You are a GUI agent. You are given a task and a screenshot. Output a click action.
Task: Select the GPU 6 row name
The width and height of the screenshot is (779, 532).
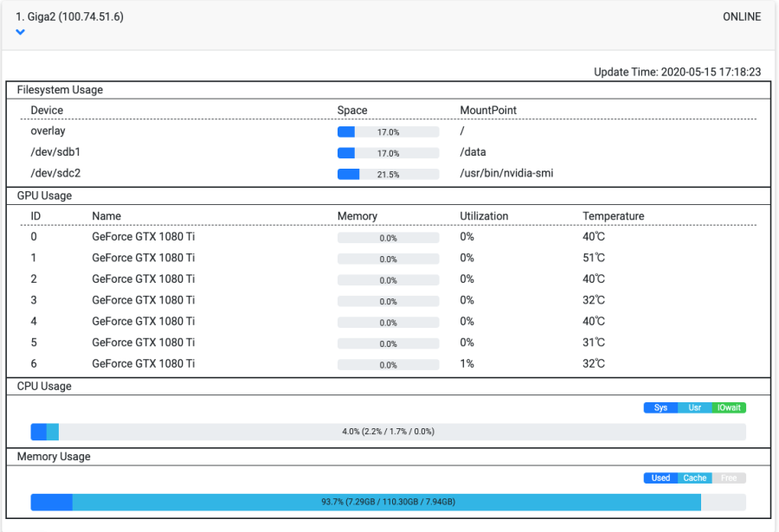tap(143, 363)
